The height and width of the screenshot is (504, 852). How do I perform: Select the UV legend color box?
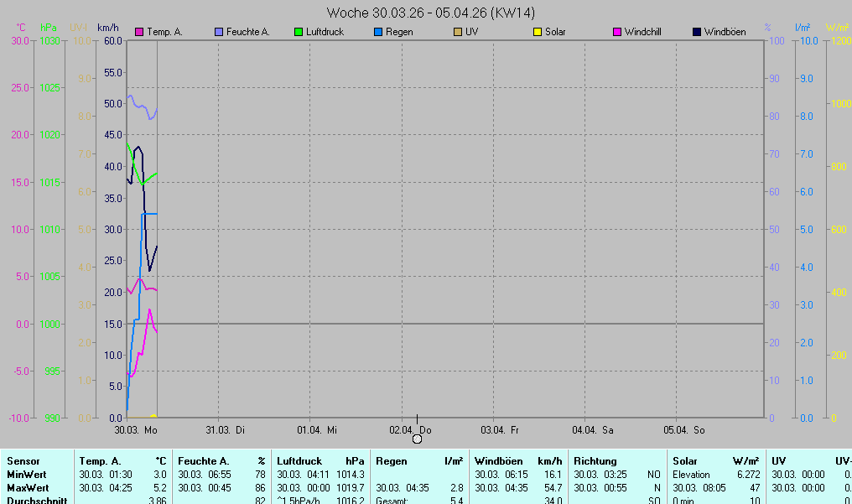(x=457, y=32)
